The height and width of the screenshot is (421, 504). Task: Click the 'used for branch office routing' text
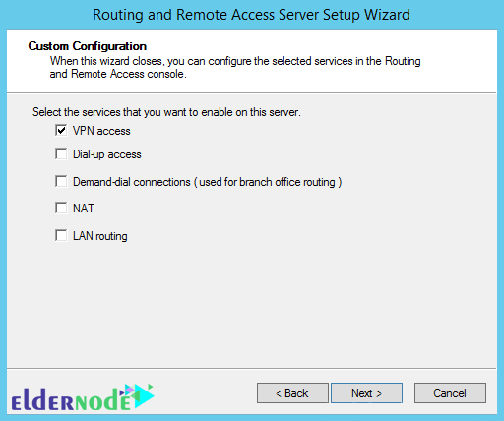point(267,182)
